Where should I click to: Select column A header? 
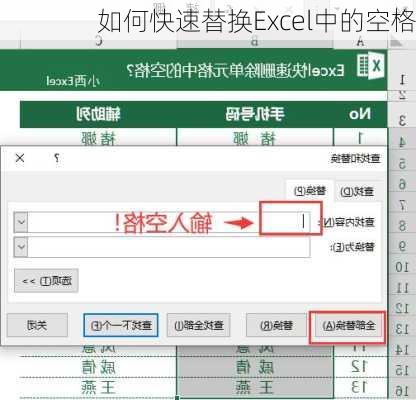tap(361, 42)
